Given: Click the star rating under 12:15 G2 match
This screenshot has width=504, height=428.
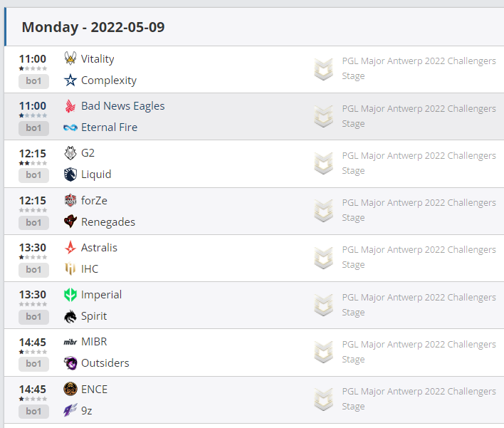Looking at the screenshot, I should click(33, 163).
